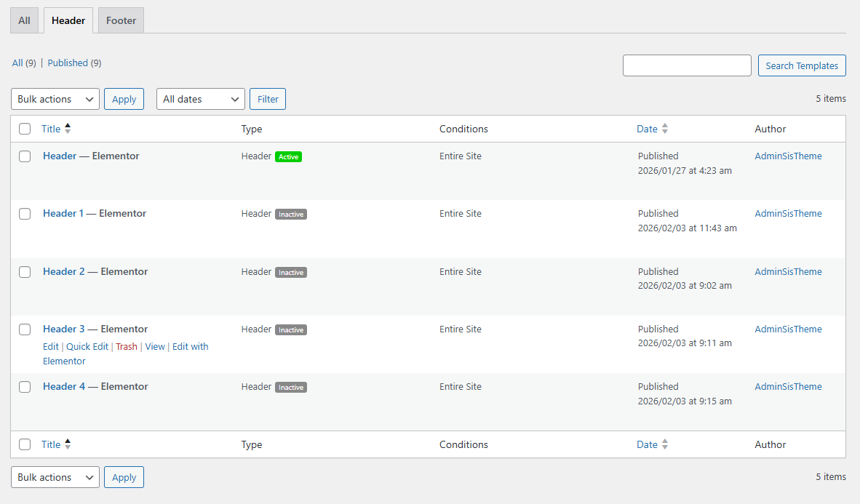Open the All dates dropdown
The image size is (860, 504).
coord(200,99)
